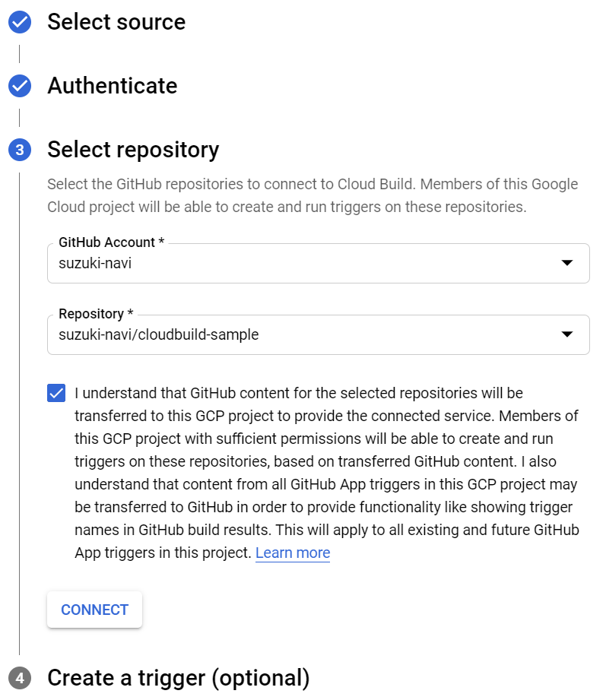
Task: Click the Repository dropdown arrow icon
Action: pyautogui.click(x=567, y=334)
